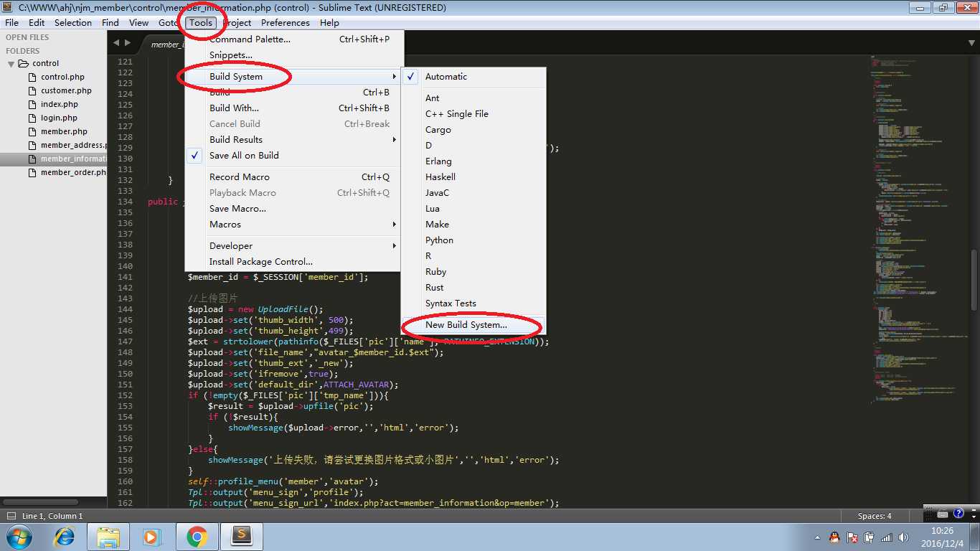Choose Command Palette... from Tools menu
The width and height of the screenshot is (980, 551).
click(x=294, y=39)
